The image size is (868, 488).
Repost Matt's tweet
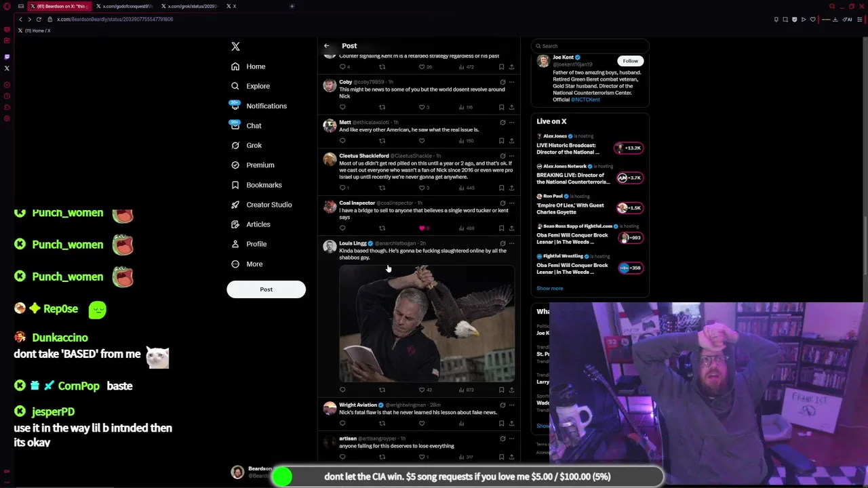[382, 141]
